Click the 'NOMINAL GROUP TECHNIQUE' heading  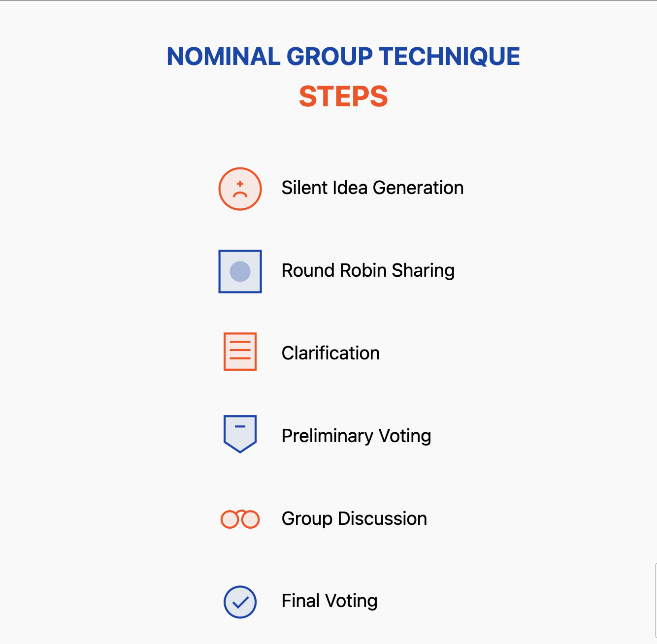coord(343,57)
